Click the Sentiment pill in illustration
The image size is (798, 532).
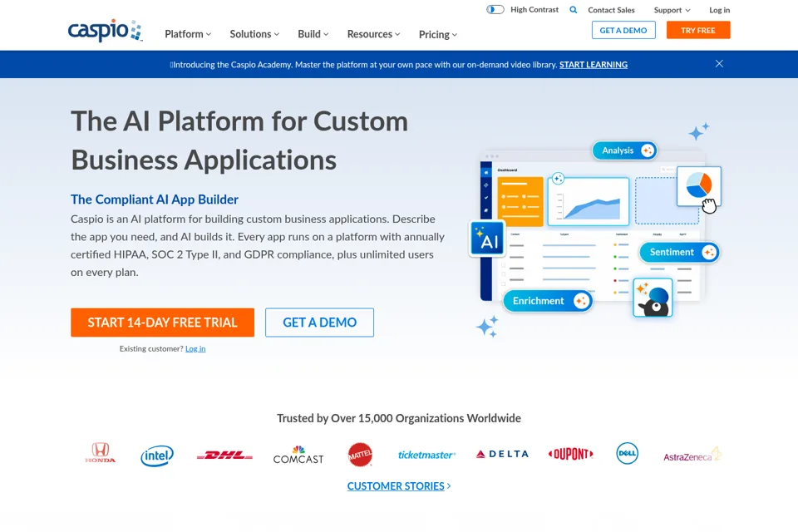pyautogui.click(x=679, y=252)
